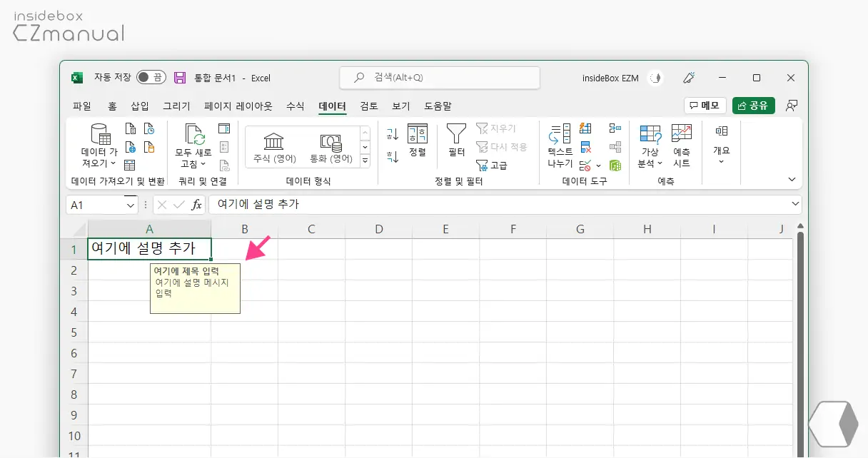The image size is (868, 458).
Task: Click the Advanced filter (고급) button
Action: [x=492, y=166]
